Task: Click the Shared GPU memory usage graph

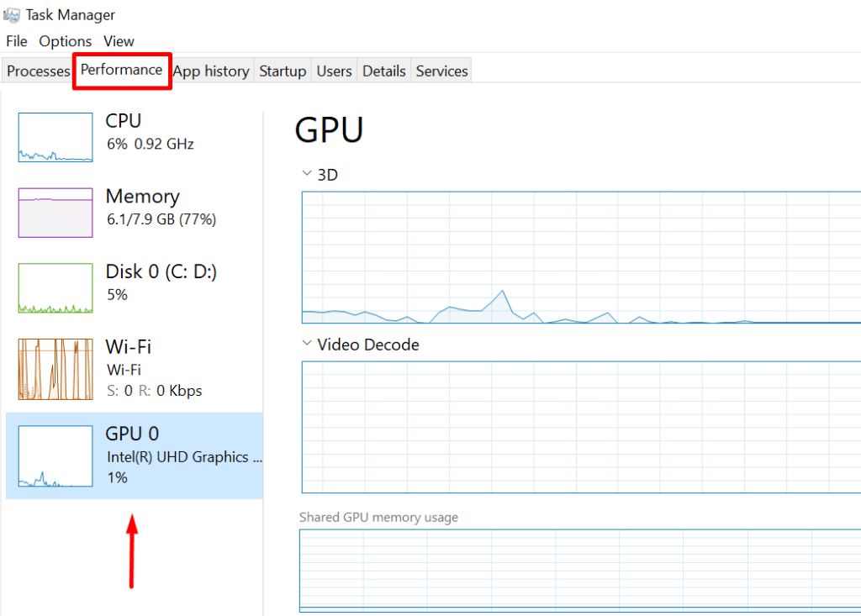Action: 580,571
